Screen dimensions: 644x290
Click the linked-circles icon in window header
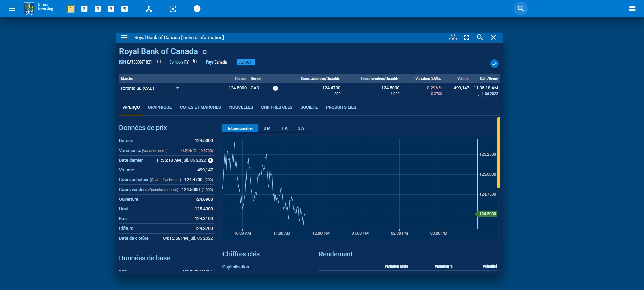[453, 37]
